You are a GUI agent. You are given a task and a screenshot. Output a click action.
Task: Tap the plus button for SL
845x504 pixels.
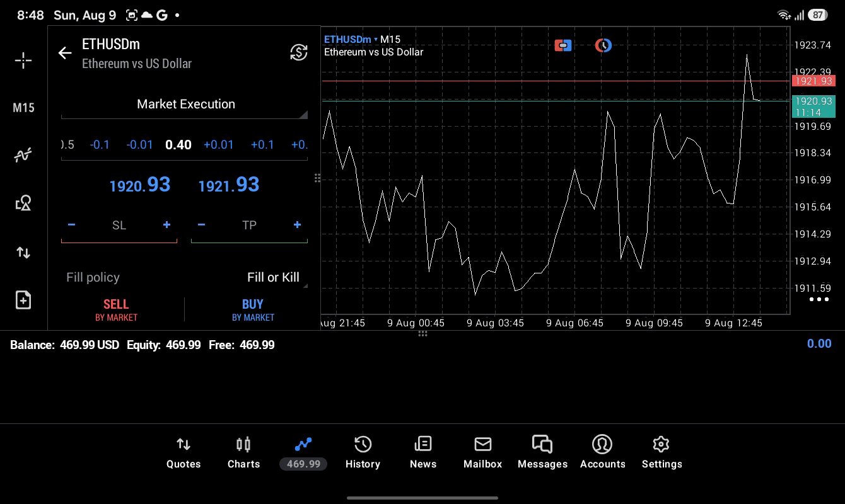coord(166,225)
